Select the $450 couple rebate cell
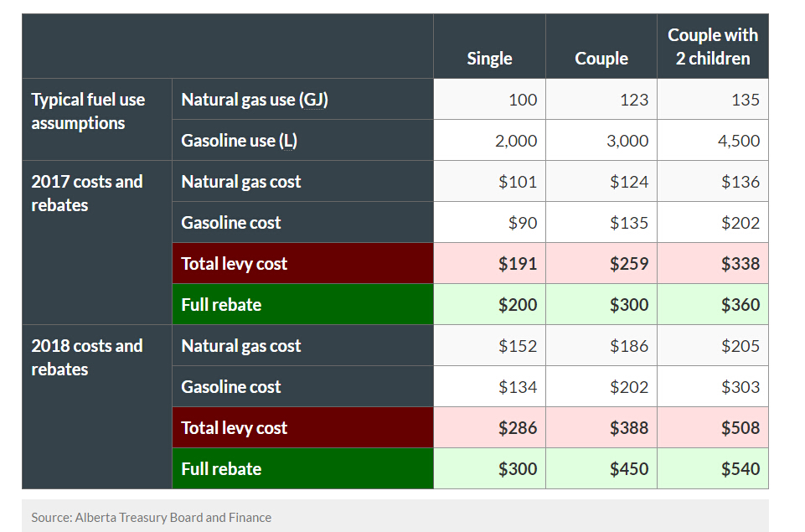The height and width of the screenshot is (532, 805). tap(601, 468)
